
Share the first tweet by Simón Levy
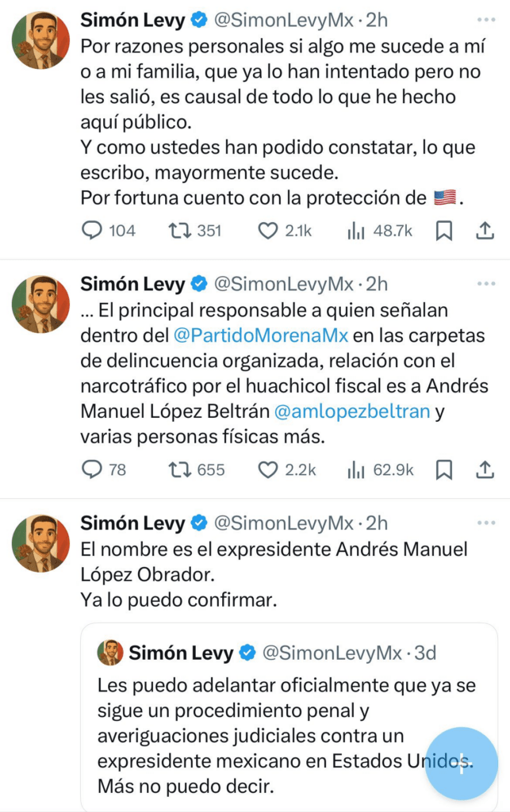coord(484,231)
